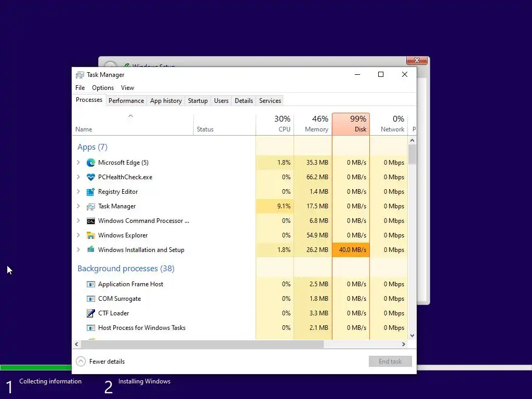532x399 pixels.
Task: Click the Task Manager row icon
Action: 90,206
